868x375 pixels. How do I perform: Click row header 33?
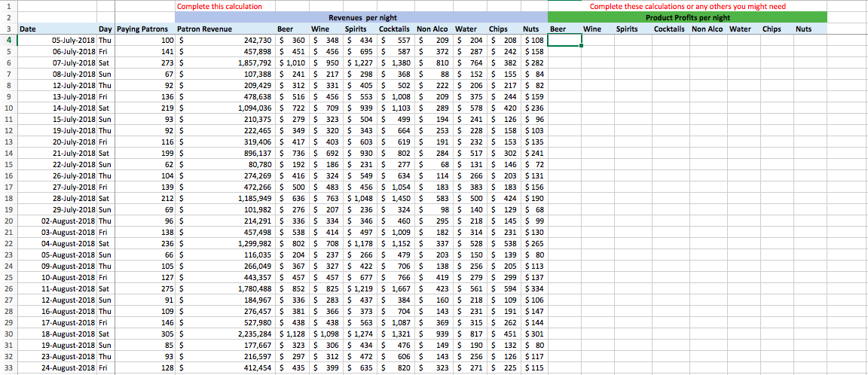(9, 367)
